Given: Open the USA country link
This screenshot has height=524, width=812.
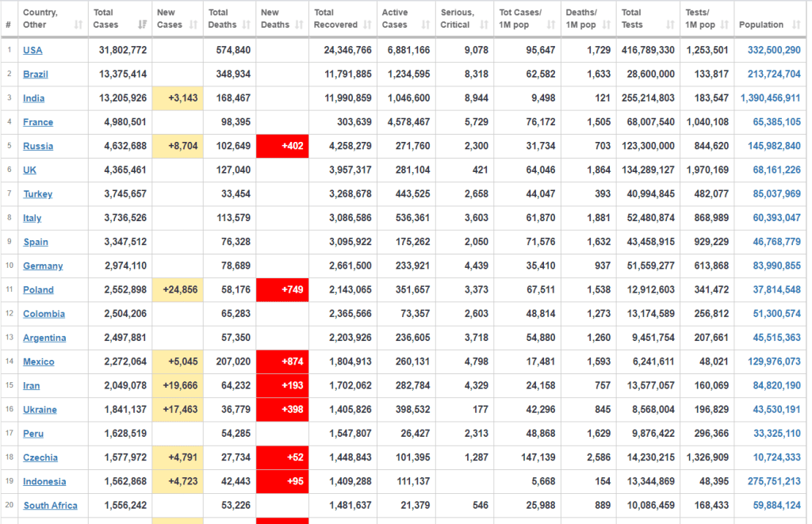Looking at the screenshot, I should [33, 50].
